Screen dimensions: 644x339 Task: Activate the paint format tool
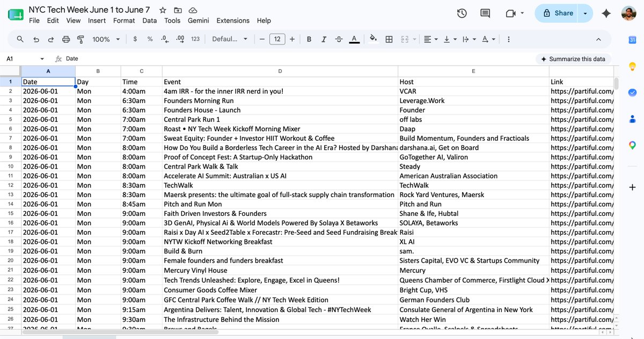click(x=81, y=39)
